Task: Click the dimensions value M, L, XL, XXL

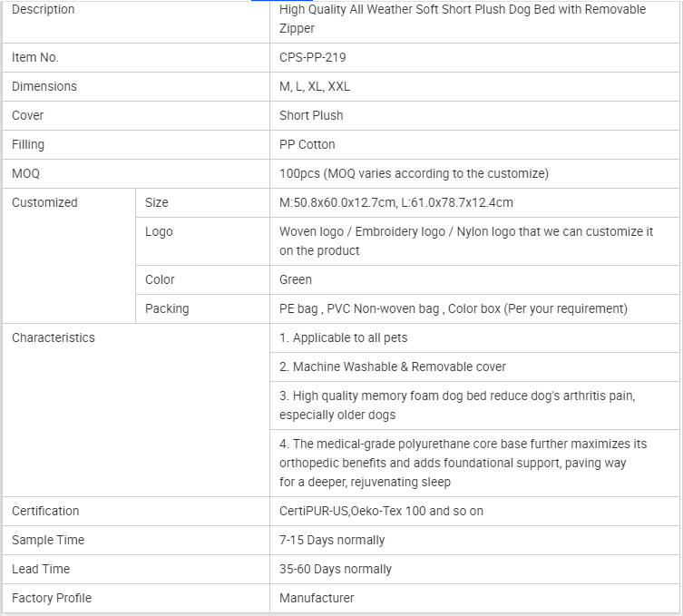Action: point(314,86)
